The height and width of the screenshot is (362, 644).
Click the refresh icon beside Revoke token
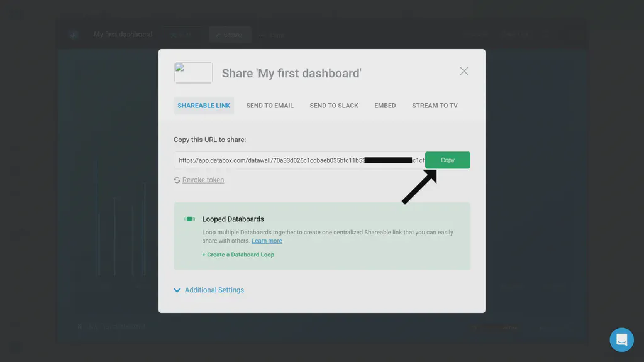coord(177,180)
